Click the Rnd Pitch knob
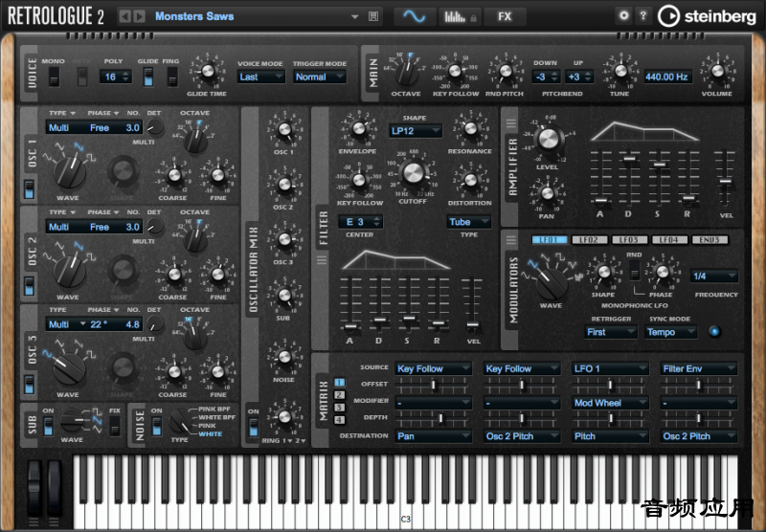 tap(506, 71)
